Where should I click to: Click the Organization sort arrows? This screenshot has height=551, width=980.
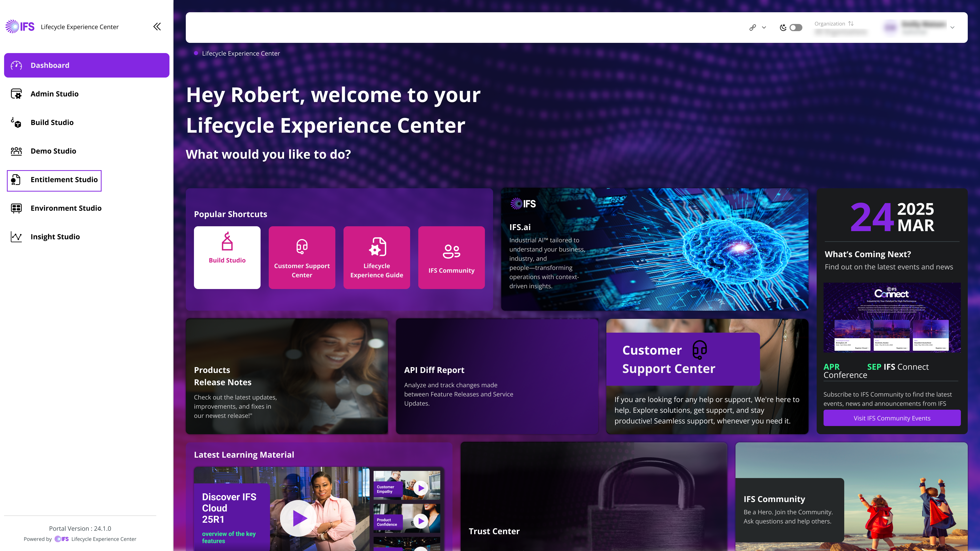tap(851, 23)
